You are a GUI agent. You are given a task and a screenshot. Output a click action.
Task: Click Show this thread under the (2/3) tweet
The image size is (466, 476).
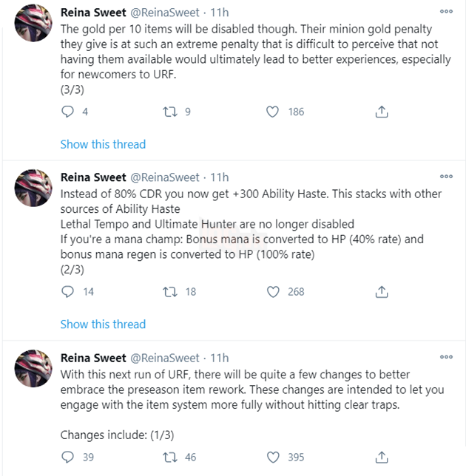point(103,324)
